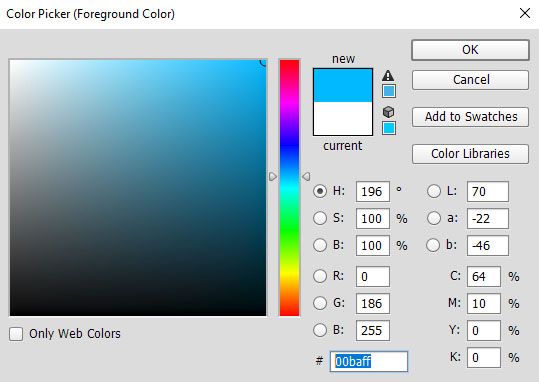The width and height of the screenshot is (539, 382).
Task: Click the new color preview swatch
Action: [x=343, y=85]
